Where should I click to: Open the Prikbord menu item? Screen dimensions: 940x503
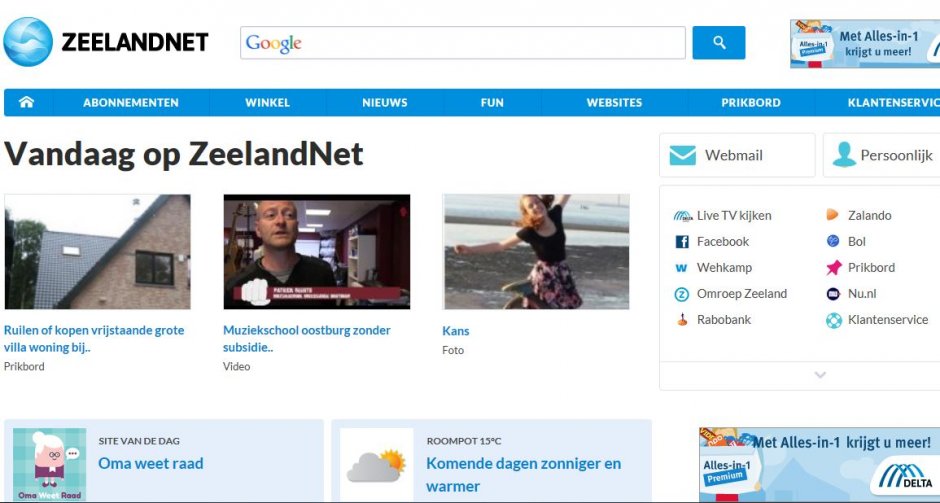tap(751, 103)
